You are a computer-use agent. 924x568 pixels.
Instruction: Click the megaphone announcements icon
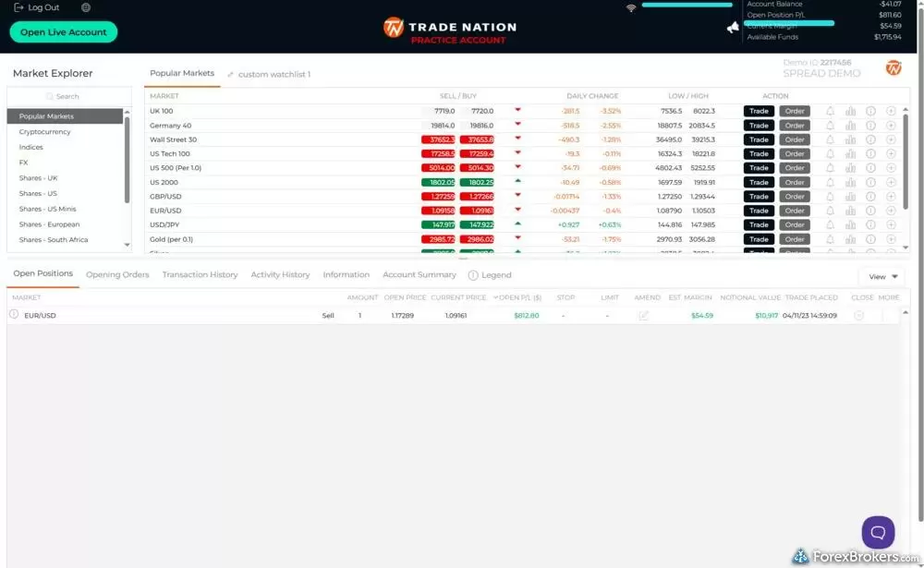click(733, 28)
